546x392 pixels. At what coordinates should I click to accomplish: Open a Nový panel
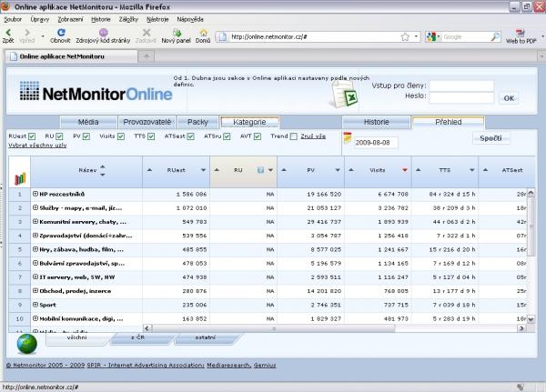(177, 33)
